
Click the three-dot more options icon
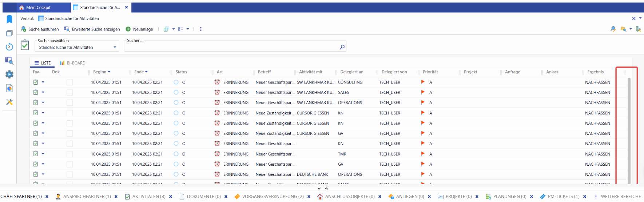point(201,29)
